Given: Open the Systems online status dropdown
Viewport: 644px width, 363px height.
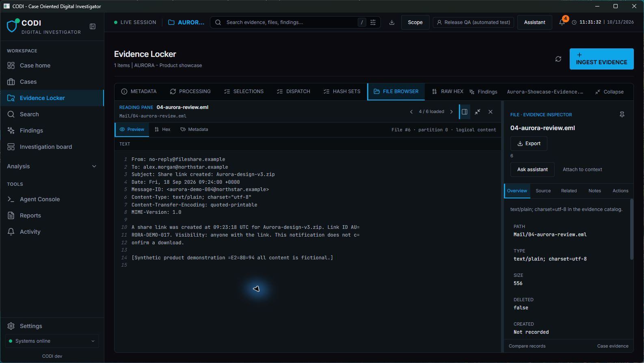Looking at the screenshot, I should (x=52, y=341).
